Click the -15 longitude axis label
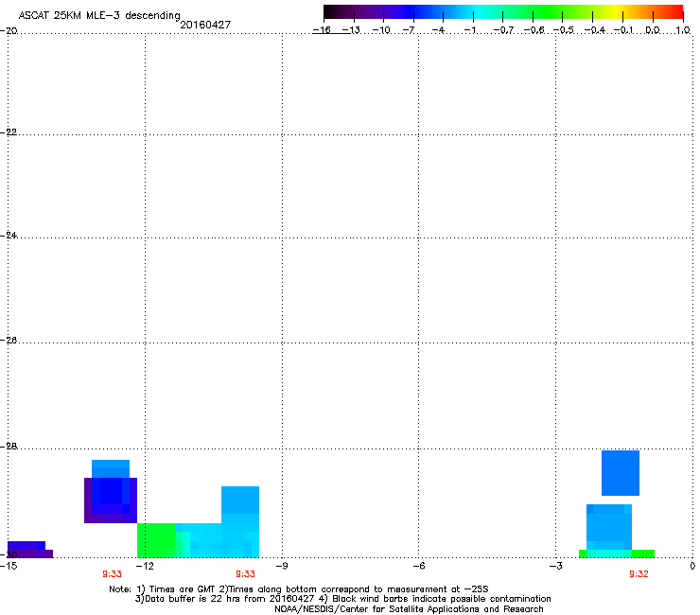The image size is (700, 615). click(9, 566)
